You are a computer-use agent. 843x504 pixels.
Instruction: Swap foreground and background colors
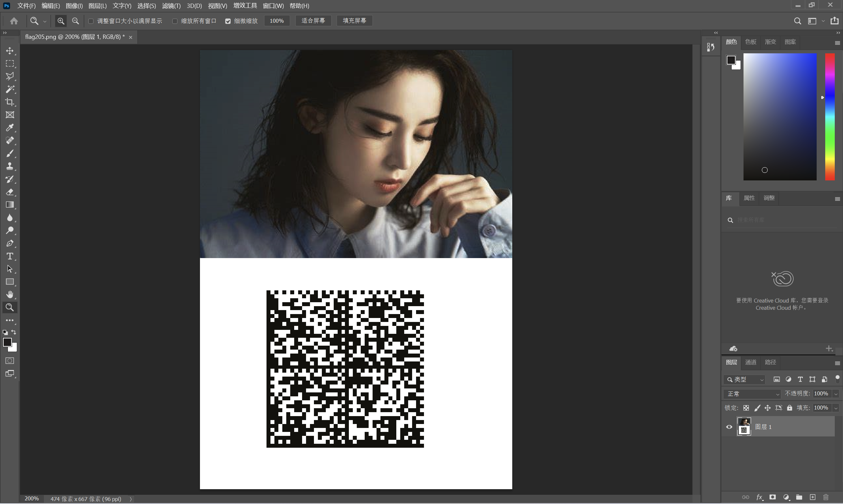[x=14, y=332]
